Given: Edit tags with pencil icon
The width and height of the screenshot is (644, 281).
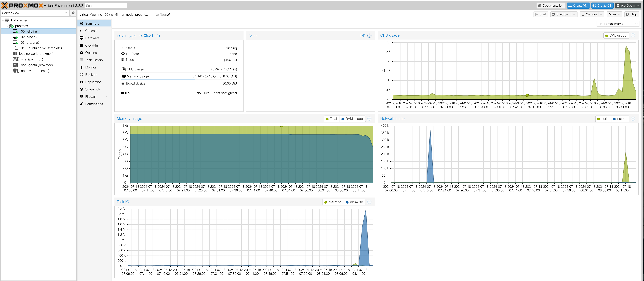Looking at the screenshot, I should click(x=169, y=15).
